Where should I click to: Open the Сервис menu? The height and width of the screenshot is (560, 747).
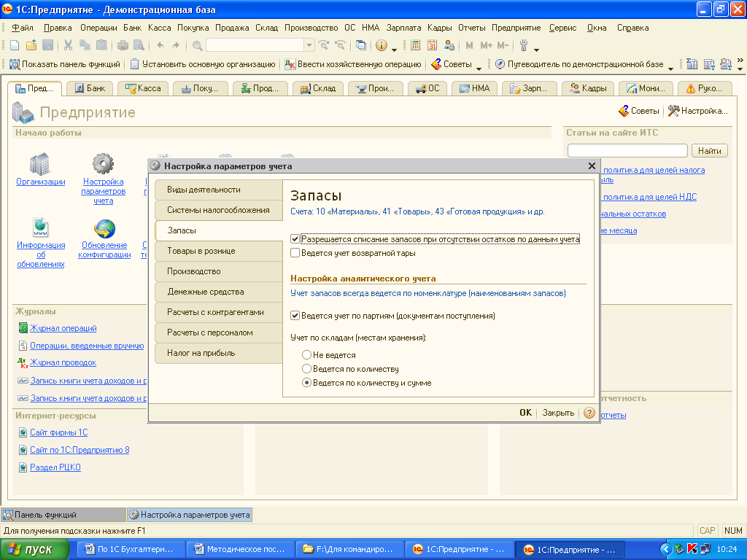(x=562, y=28)
